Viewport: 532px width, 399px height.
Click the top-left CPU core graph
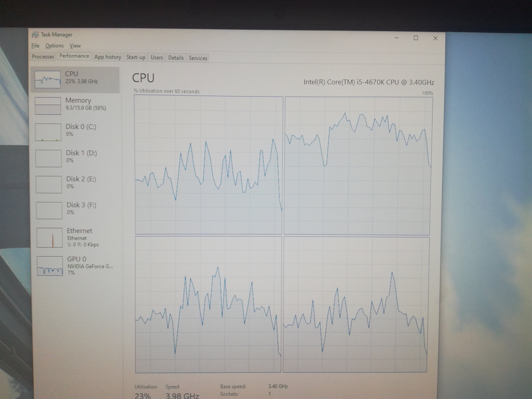tap(208, 165)
